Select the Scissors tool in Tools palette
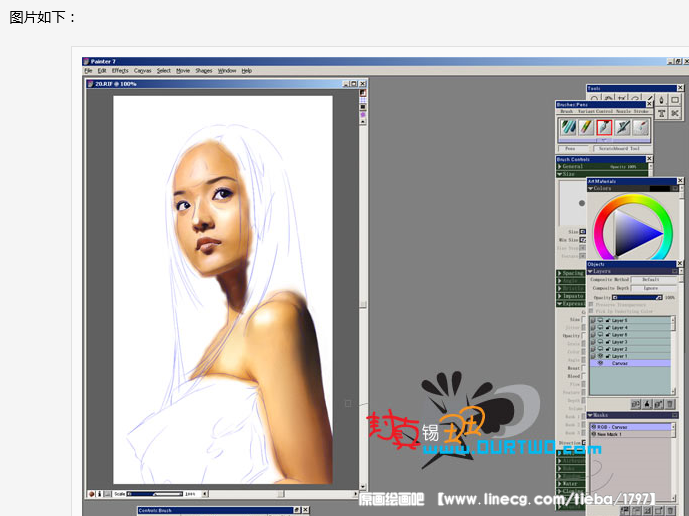The image size is (689, 516). [675, 113]
